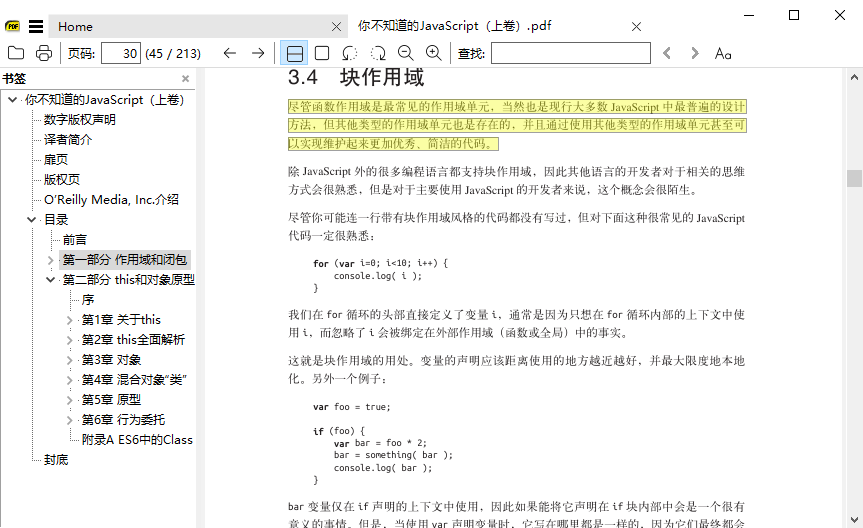Image resolution: width=863 pixels, height=528 pixels.
Task: Click the 查找 search input field
Action: pyautogui.click(x=570, y=53)
